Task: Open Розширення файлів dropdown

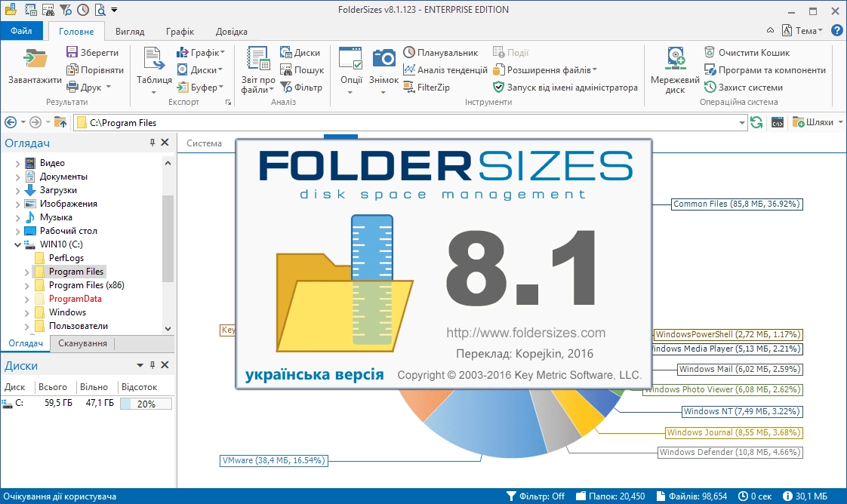Action: tap(544, 69)
